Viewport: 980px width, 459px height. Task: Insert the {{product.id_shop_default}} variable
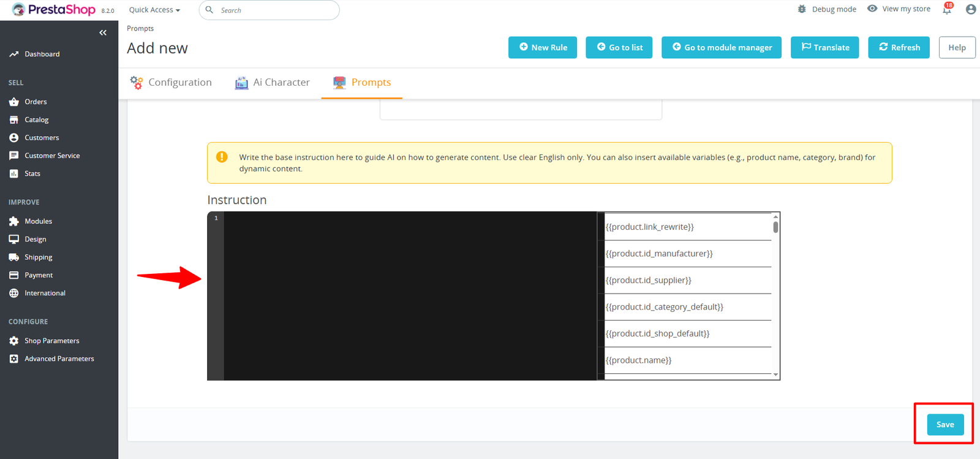(688, 333)
